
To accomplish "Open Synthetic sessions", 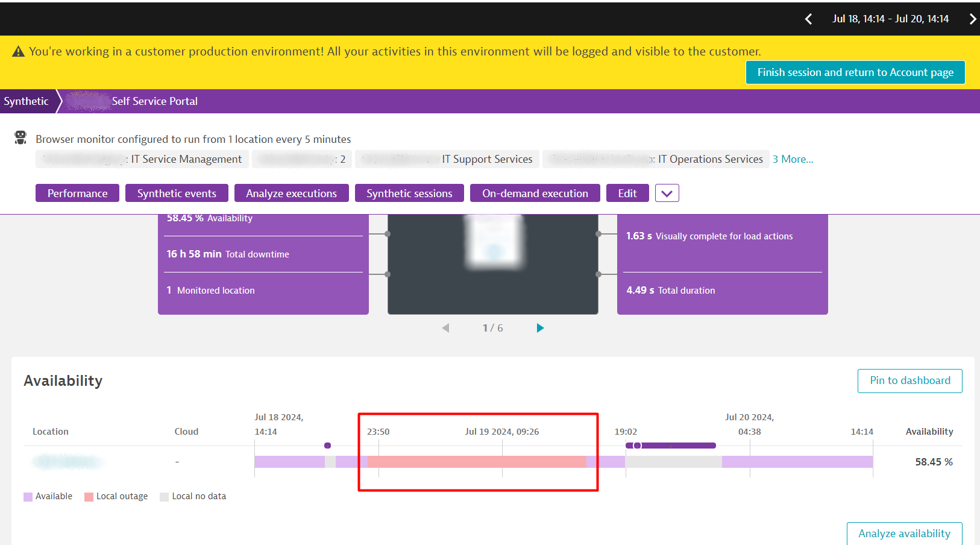I will point(409,194).
